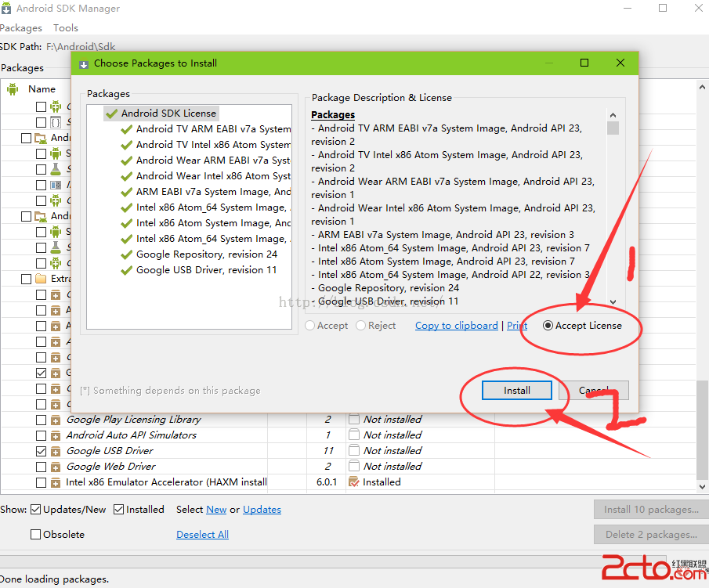Select Google Repository, revision 24 package
Image resolution: width=709 pixels, height=588 pixels.
click(x=207, y=254)
